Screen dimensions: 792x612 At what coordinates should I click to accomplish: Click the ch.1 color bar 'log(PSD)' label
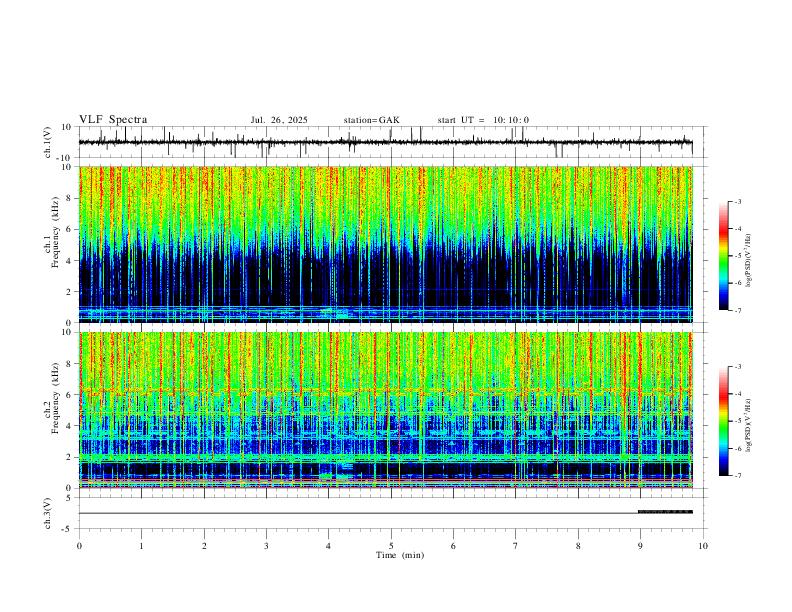[748, 261]
